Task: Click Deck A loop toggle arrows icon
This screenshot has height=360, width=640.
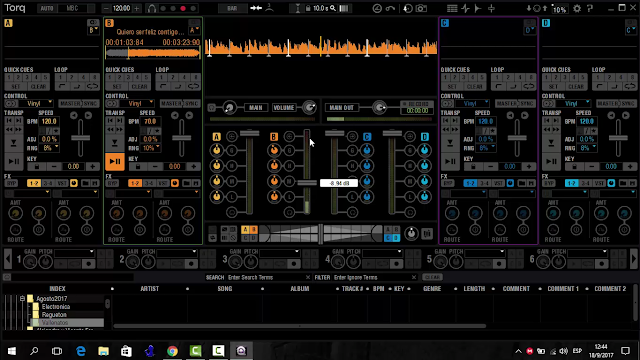Action: coord(92,86)
